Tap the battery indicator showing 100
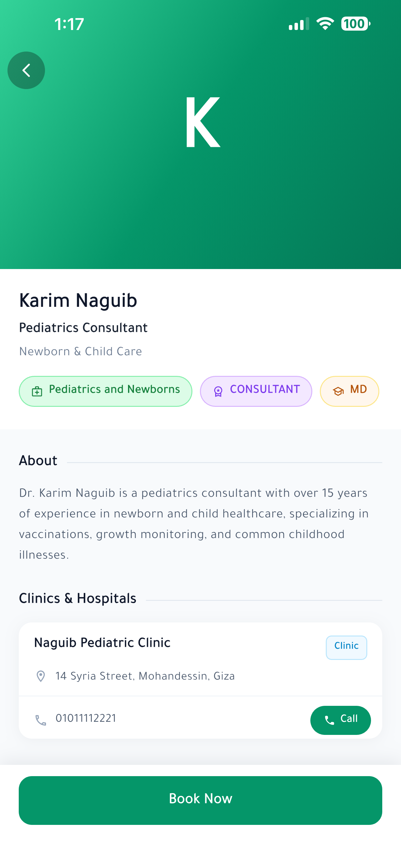The image size is (401, 868). tap(355, 23)
